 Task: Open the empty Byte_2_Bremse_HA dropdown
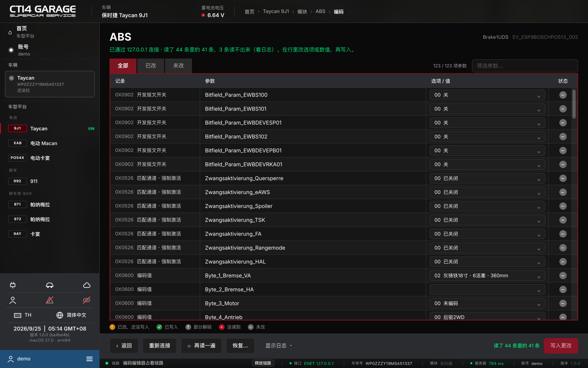[x=487, y=290]
